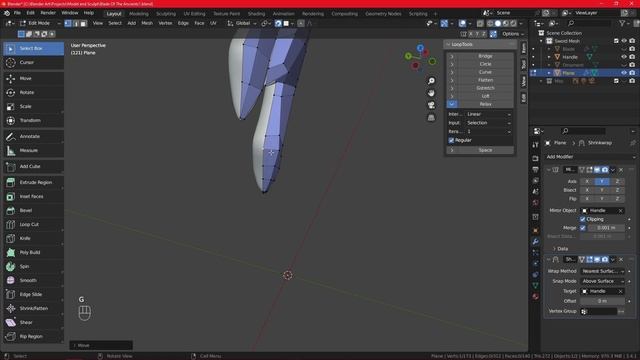The width and height of the screenshot is (640, 360).
Task: Toggle the Merge checkbox in Mirror modifier
Action: point(582,228)
